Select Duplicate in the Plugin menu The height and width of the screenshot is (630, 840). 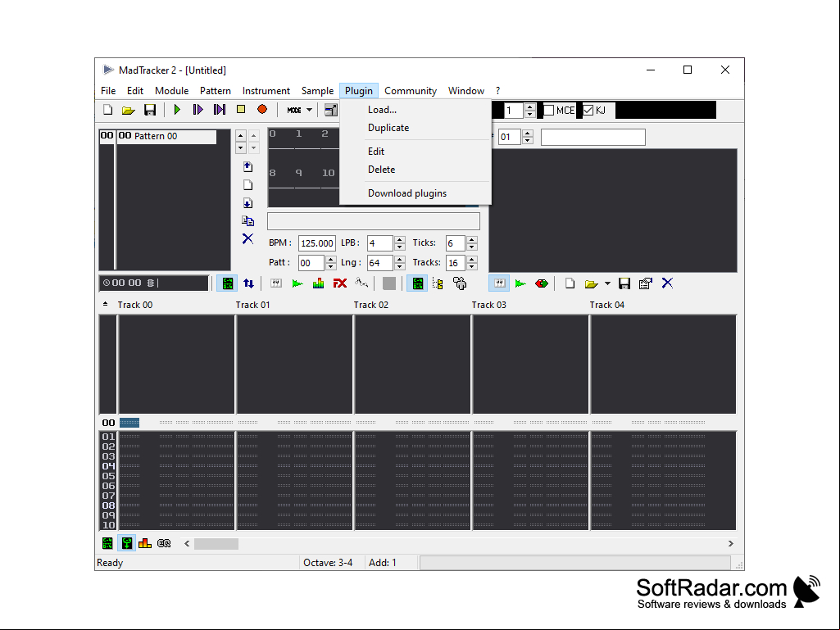click(x=388, y=128)
